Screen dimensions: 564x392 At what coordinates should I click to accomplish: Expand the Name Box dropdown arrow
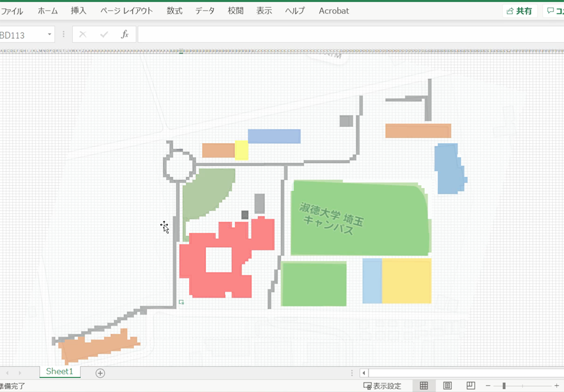click(49, 35)
